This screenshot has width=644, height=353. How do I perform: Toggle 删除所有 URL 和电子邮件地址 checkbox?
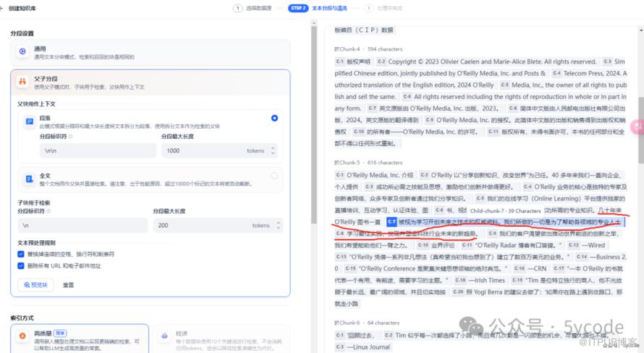click(21, 265)
